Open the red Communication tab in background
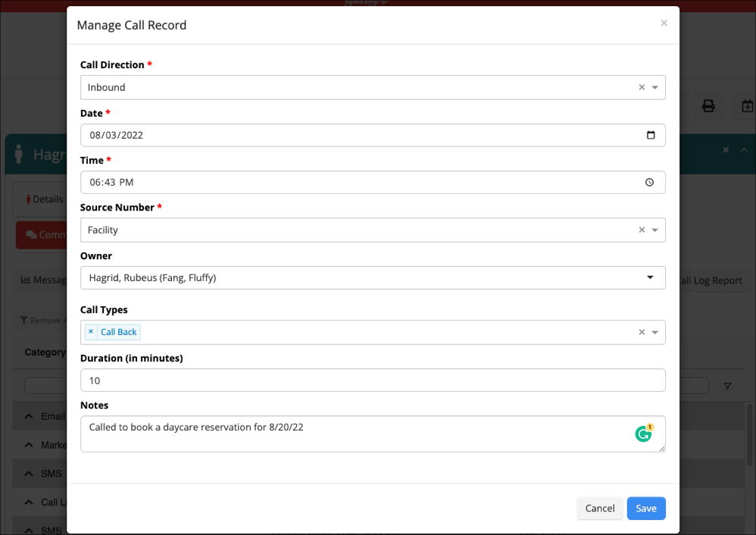This screenshot has height=535, width=756. point(43,235)
